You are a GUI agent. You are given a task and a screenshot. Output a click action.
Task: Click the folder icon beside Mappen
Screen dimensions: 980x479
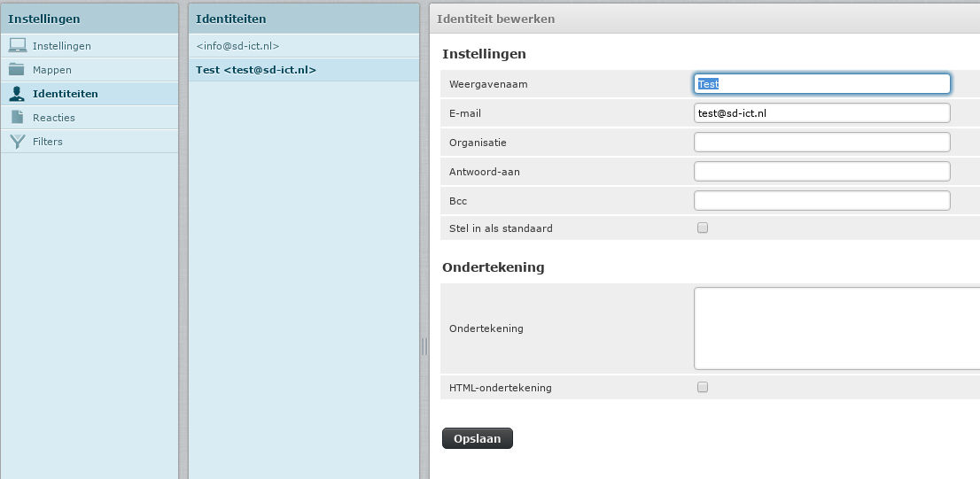(x=17, y=69)
